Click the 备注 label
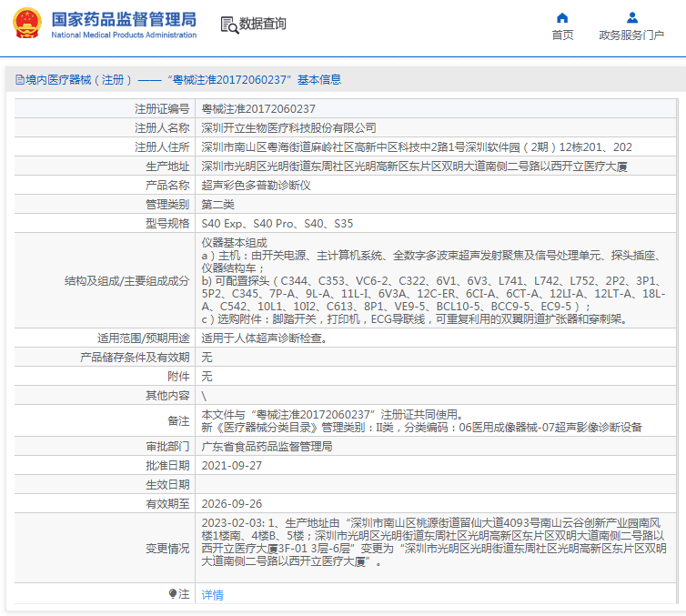 [178, 421]
